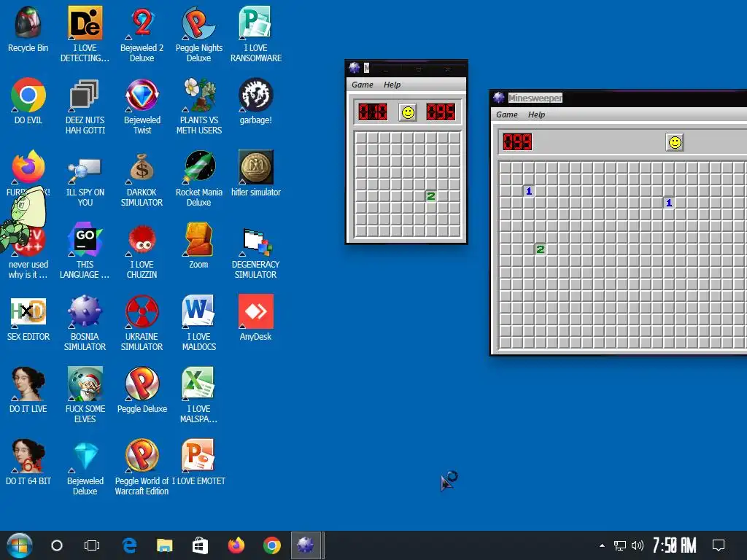Select the DO EVIL Chrome shortcut

pos(28,95)
